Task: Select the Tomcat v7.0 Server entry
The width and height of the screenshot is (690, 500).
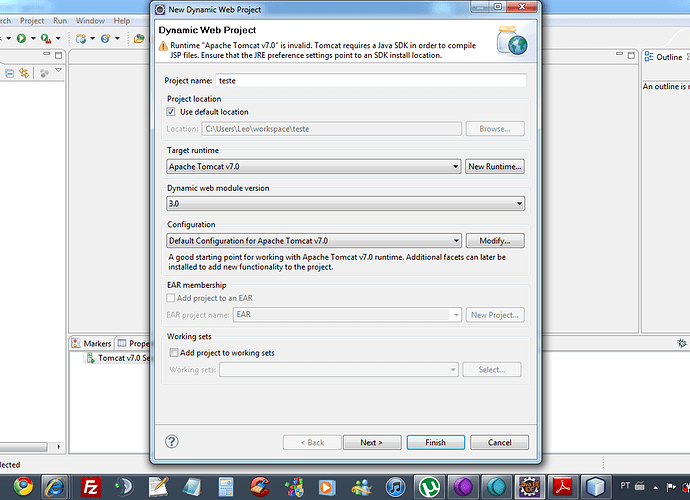Action: [119, 358]
